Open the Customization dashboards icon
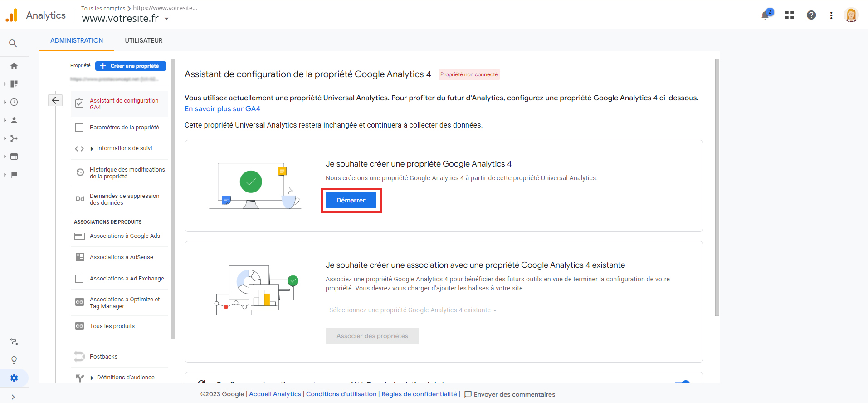Viewport: 868px width, 403px height. tap(14, 84)
